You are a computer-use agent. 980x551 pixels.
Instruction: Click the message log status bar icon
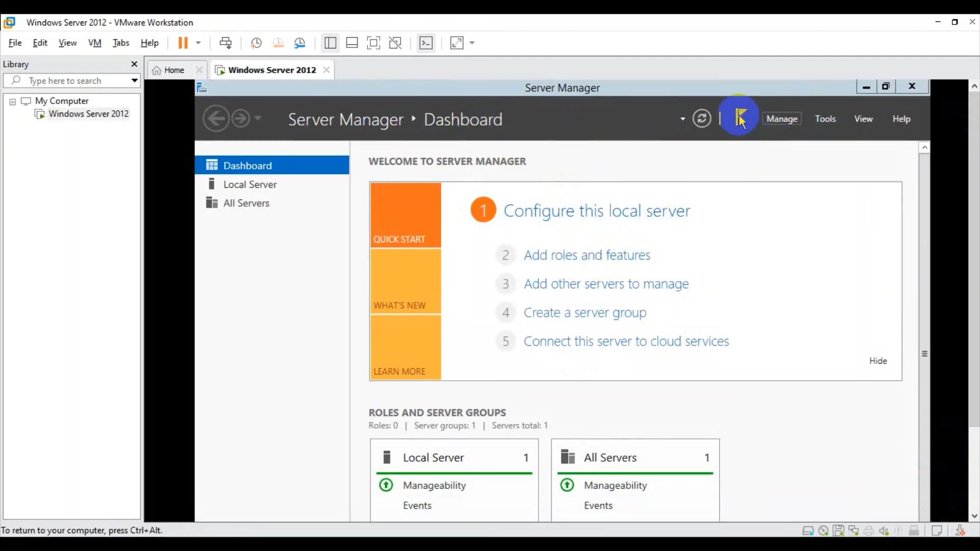pyautogui.click(x=937, y=531)
